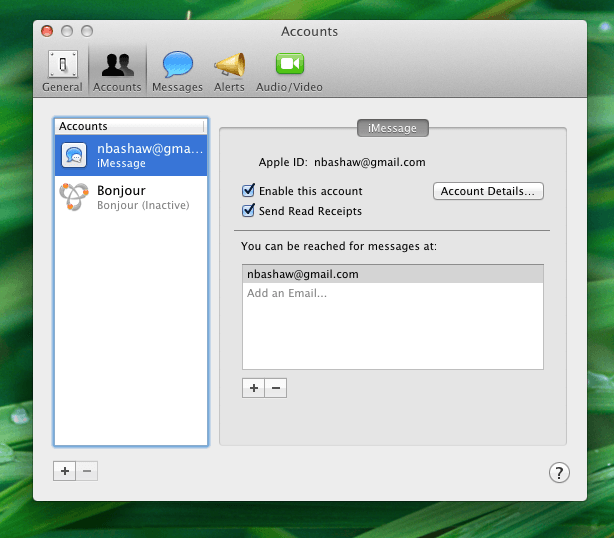Select the Accounts toolbar icon
614x538 pixels.
pyautogui.click(x=117, y=70)
